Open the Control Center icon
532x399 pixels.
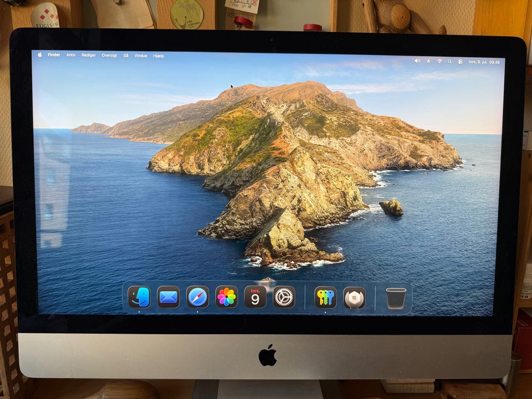[x=460, y=62]
